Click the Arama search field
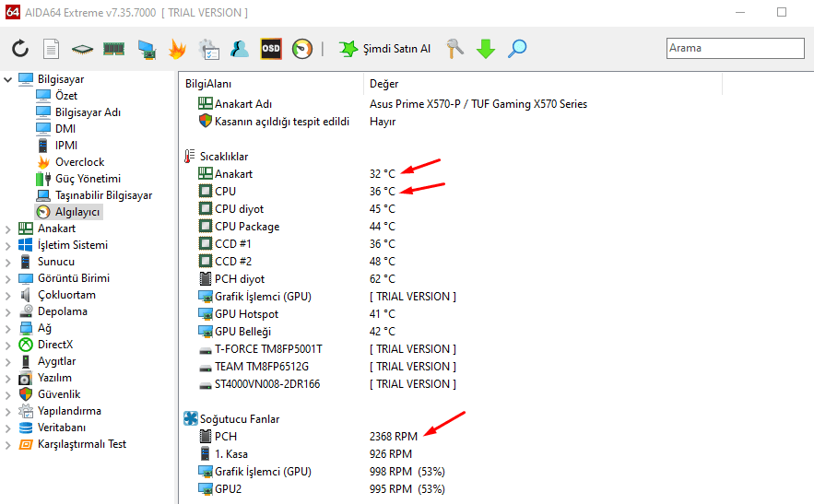Image resolution: width=814 pixels, height=504 pixels. tap(734, 48)
